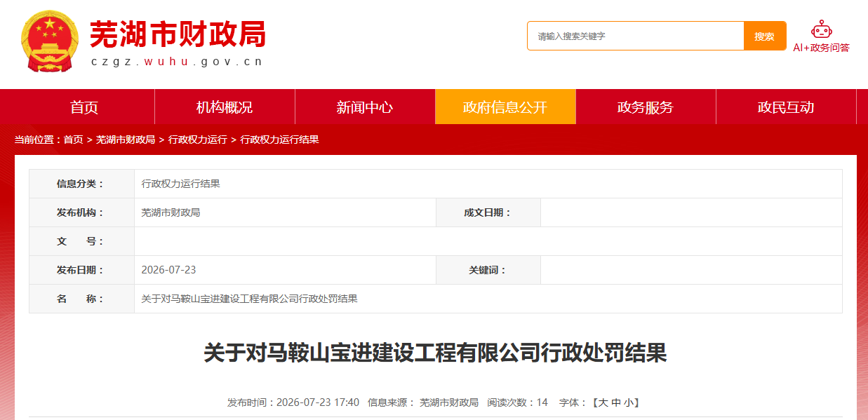Click the large article headline
The image size is (868, 420).
click(435, 353)
